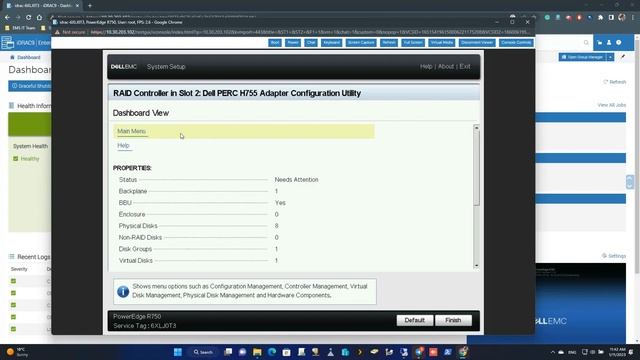Click Help in System Setup header

pos(426,67)
